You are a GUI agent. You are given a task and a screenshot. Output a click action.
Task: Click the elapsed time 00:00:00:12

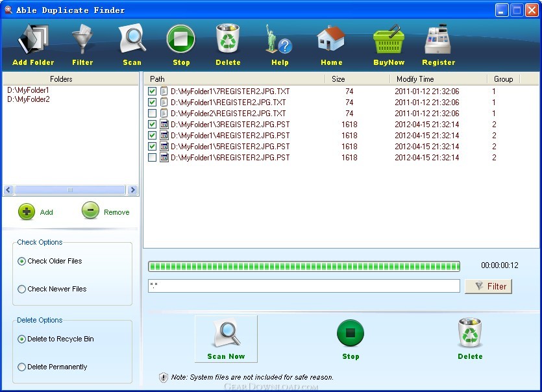click(499, 265)
